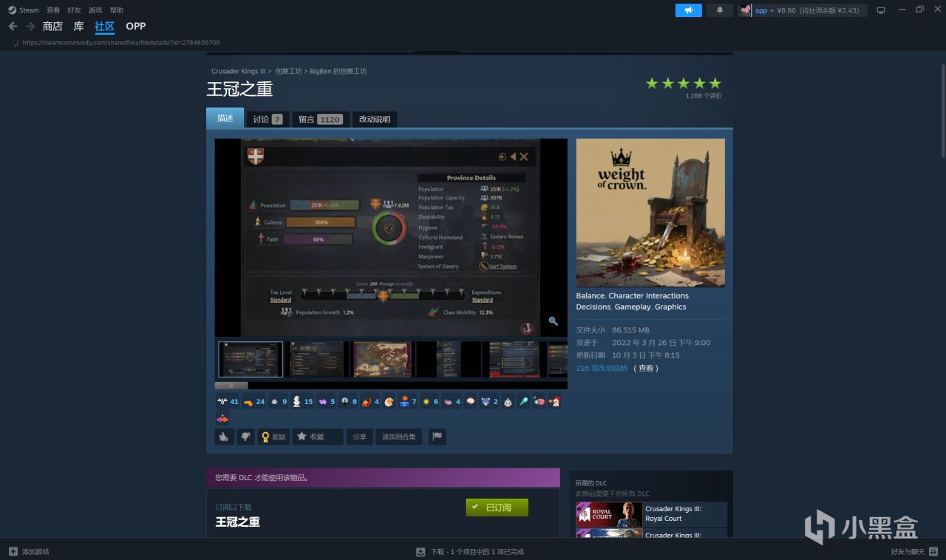This screenshot has width=946, height=560.
Task: Select the 描述 tab
Action: (225, 118)
